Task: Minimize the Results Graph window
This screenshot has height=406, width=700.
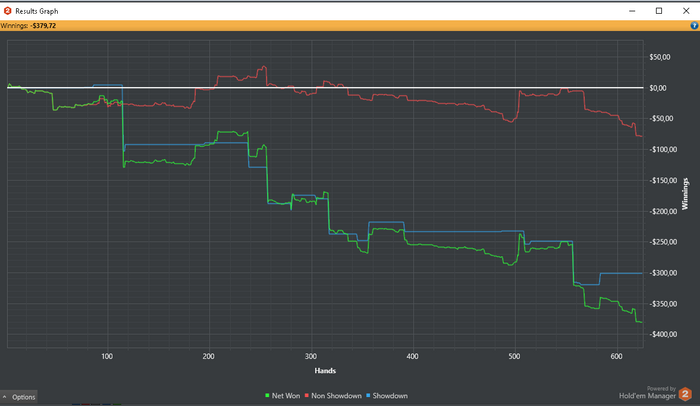Action: 632,11
